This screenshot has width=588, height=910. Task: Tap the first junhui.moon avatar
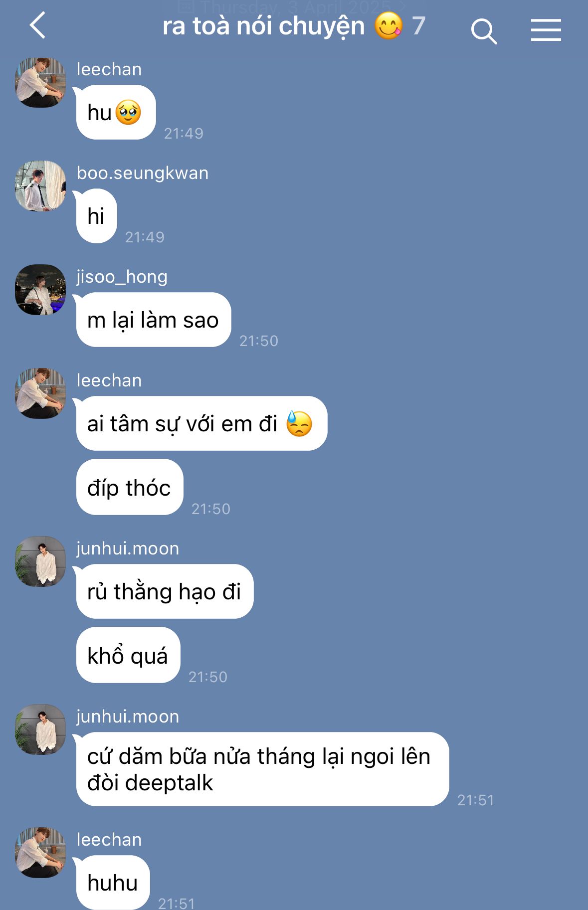point(40,561)
